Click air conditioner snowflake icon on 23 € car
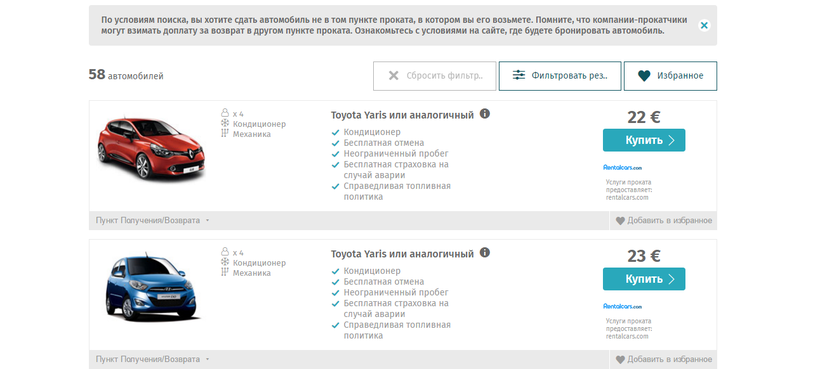 tap(225, 262)
